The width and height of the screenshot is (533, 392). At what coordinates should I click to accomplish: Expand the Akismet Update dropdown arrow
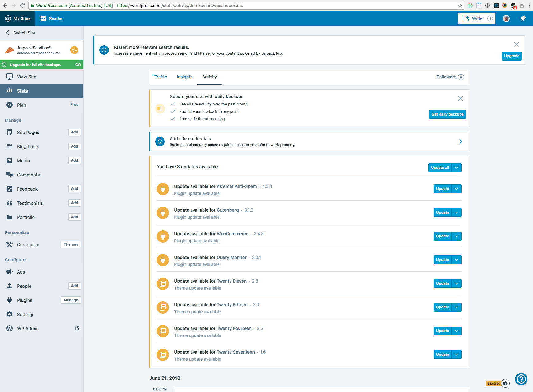(456, 189)
